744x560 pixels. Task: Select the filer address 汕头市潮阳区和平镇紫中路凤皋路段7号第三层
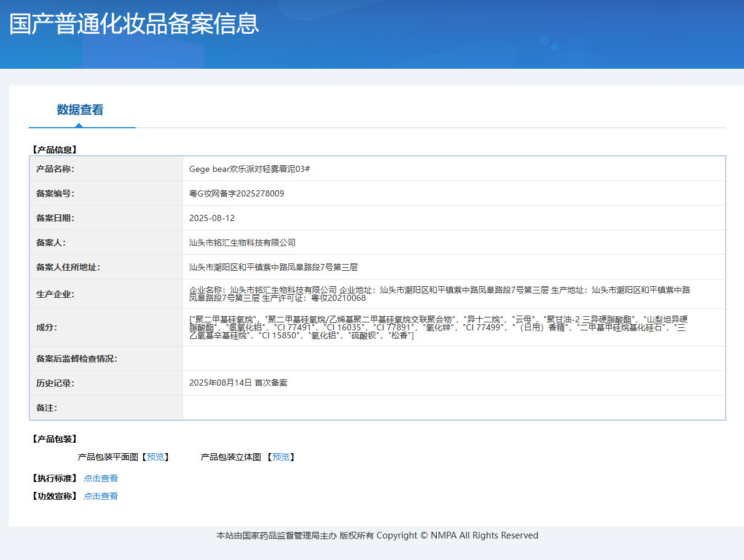[273, 267]
